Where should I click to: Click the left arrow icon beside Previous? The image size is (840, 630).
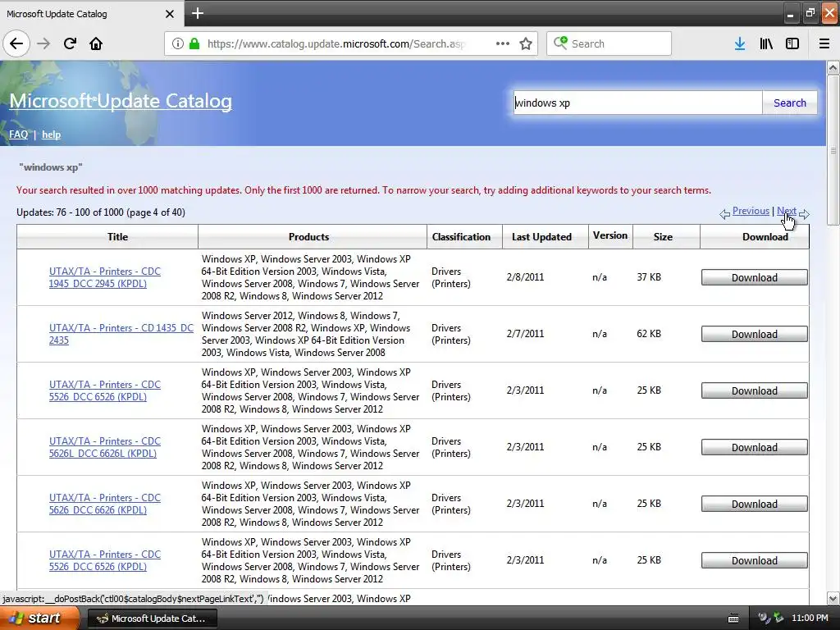point(725,214)
